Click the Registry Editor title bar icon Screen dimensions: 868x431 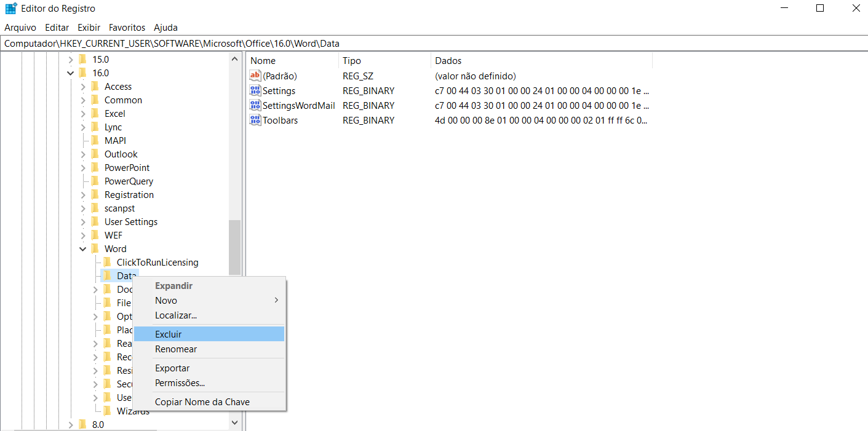click(x=10, y=9)
